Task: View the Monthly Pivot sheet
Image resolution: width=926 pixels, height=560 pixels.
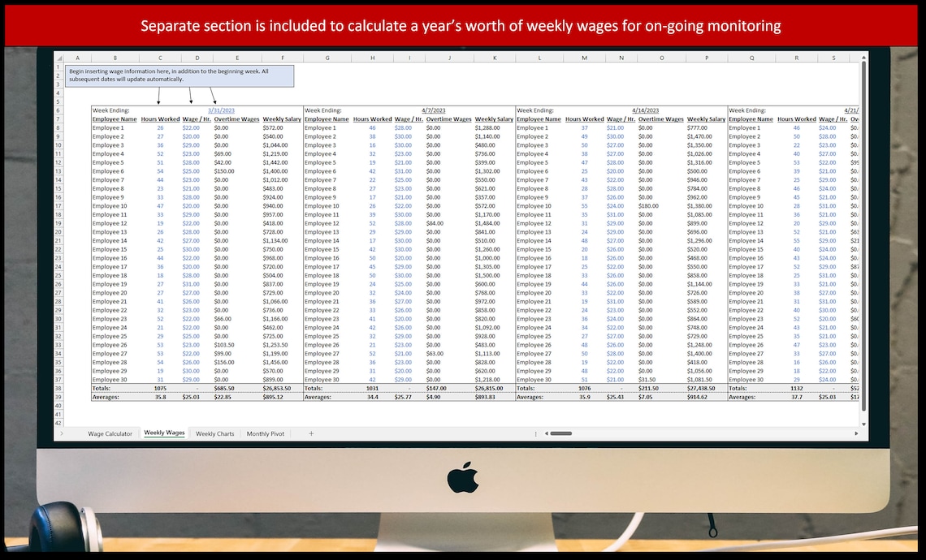Action: [x=266, y=433]
